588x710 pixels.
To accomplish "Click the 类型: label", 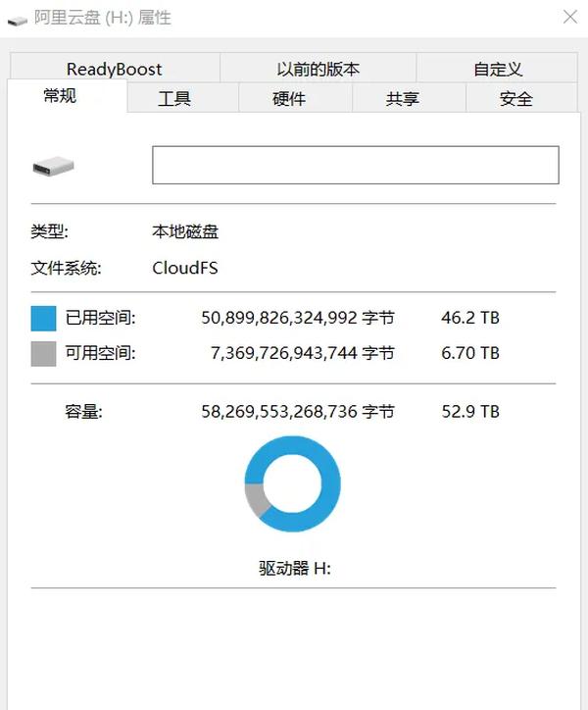I will click(49, 231).
